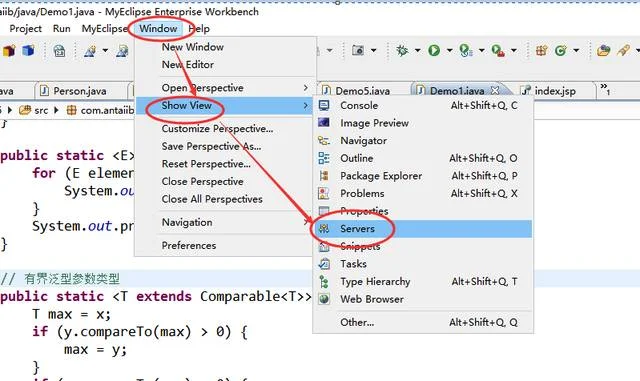The width and height of the screenshot is (640, 381).
Task: Click the green Run button icon
Action: coord(434,51)
